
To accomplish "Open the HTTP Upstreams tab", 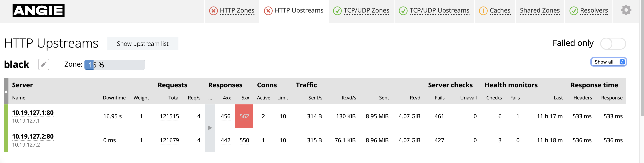I will coord(298,10).
